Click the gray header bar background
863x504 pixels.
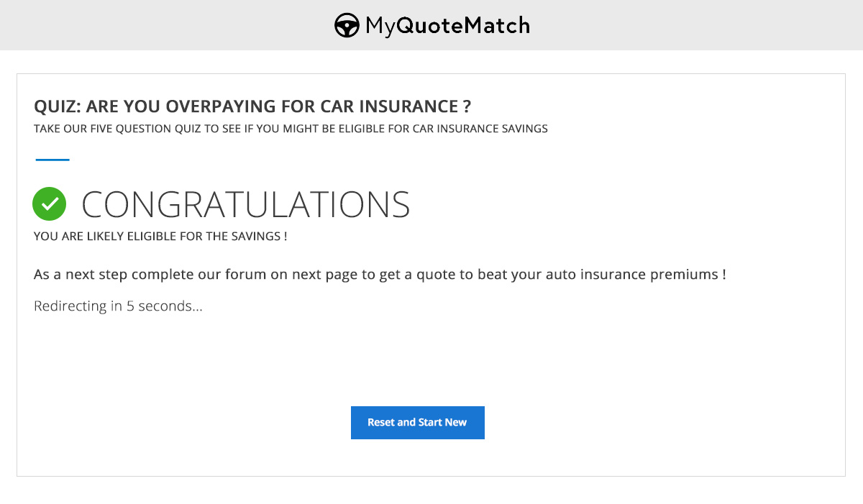(x=647, y=25)
